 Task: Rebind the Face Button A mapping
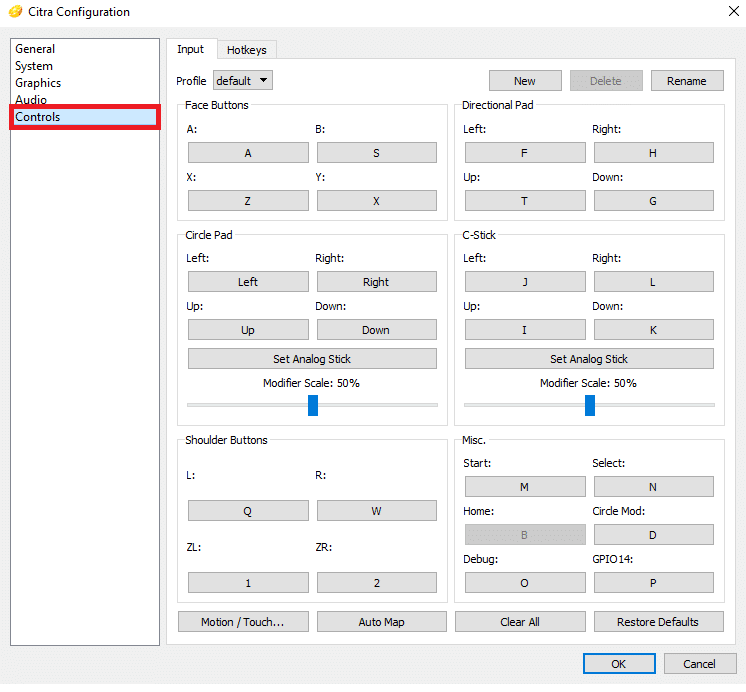(248, 153)
